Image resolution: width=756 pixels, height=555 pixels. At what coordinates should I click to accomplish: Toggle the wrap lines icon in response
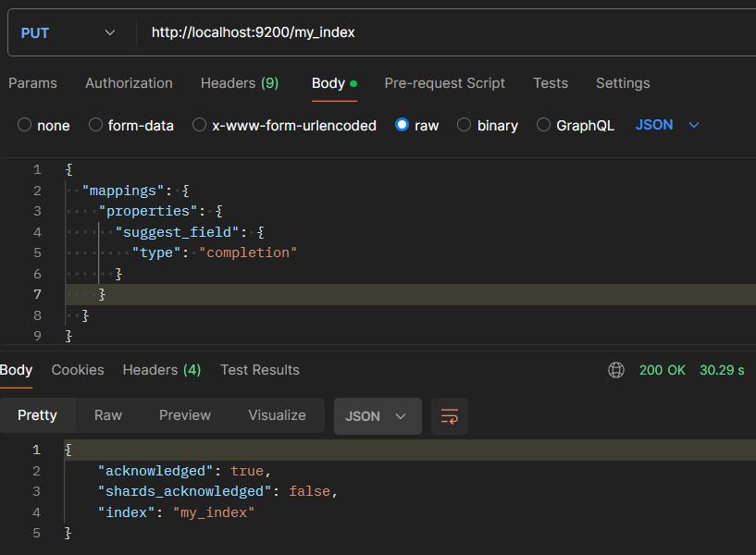[450, 416]
